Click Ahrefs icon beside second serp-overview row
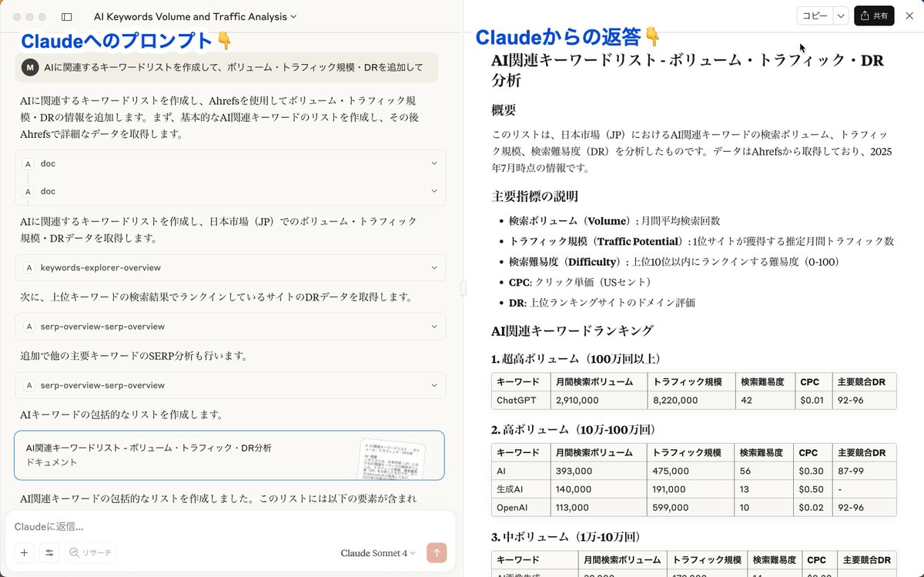 pyautogui.click(x=28, y=385)
